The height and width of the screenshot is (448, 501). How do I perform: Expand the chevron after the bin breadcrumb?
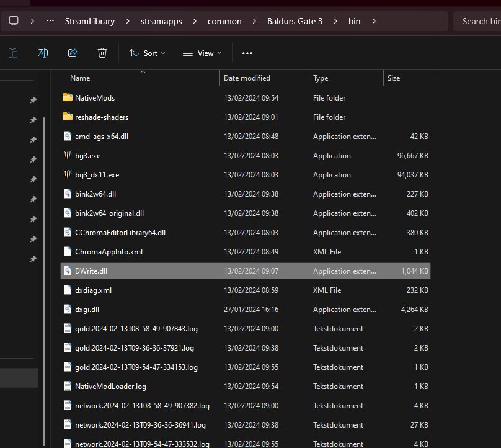tap(373, 21)
